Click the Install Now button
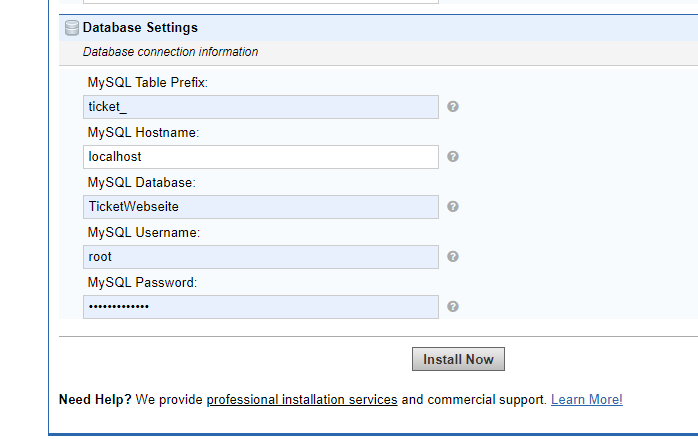Image resolution: width=698 pixels, height=439 pixels. [458, 359]
